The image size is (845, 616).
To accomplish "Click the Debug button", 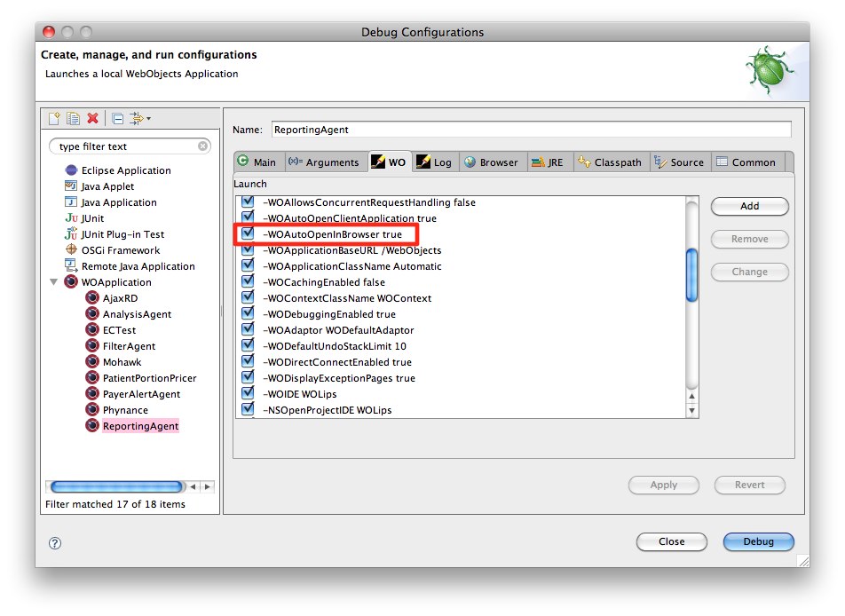I will (758, 541).
